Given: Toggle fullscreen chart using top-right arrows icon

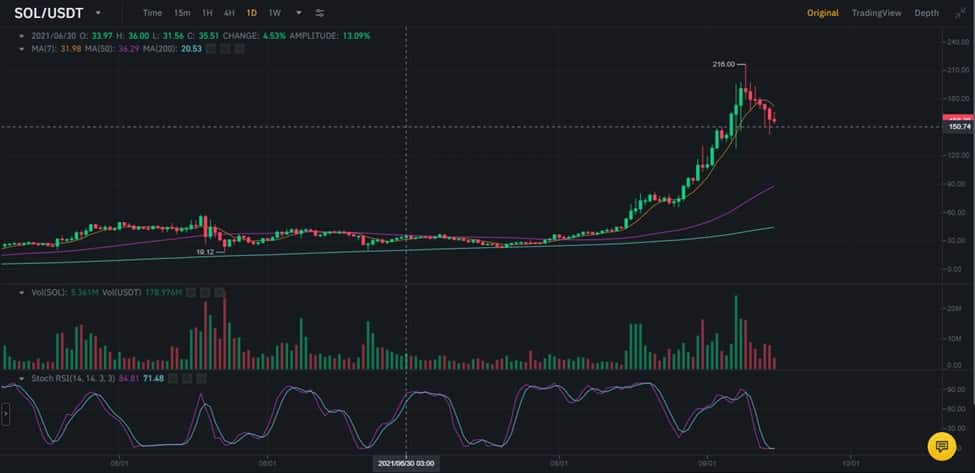Looking at the screenshot, I should 960,13.
